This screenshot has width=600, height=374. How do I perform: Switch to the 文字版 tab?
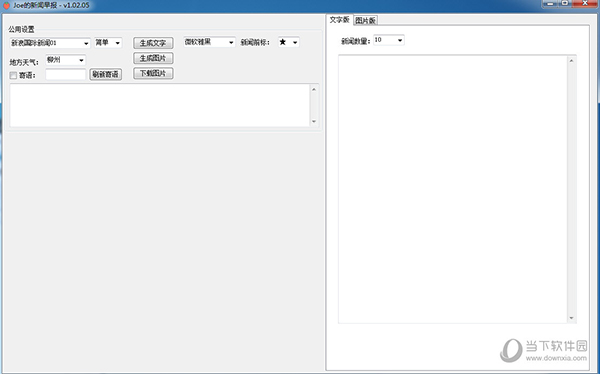(x=339, y=20)
